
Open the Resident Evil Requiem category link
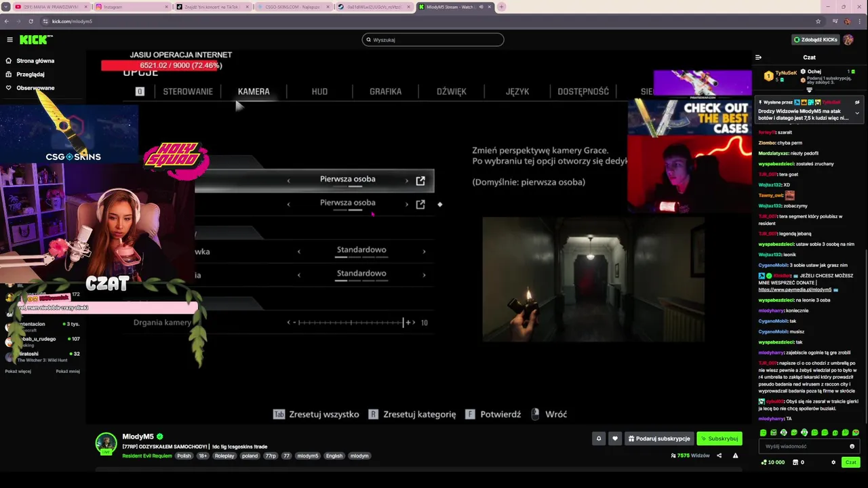tap(147, 456)
